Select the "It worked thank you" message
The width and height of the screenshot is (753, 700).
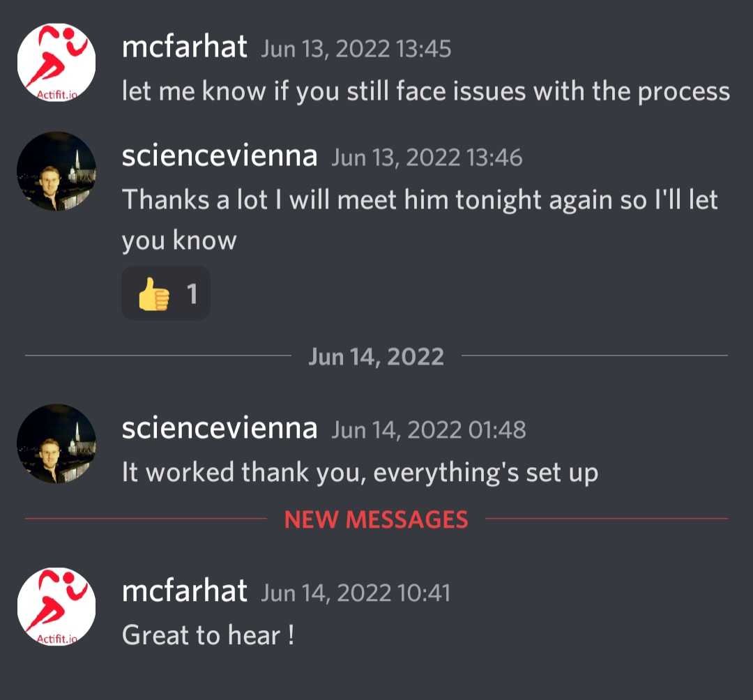point(360,472)
